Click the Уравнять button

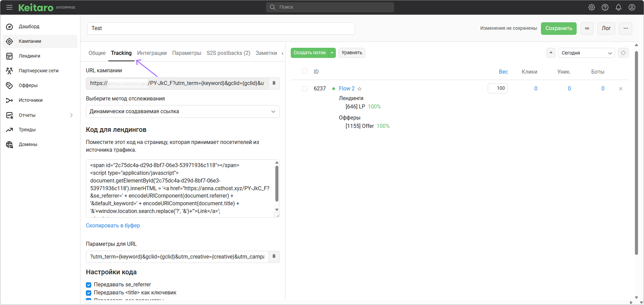[x=352, y=53]
